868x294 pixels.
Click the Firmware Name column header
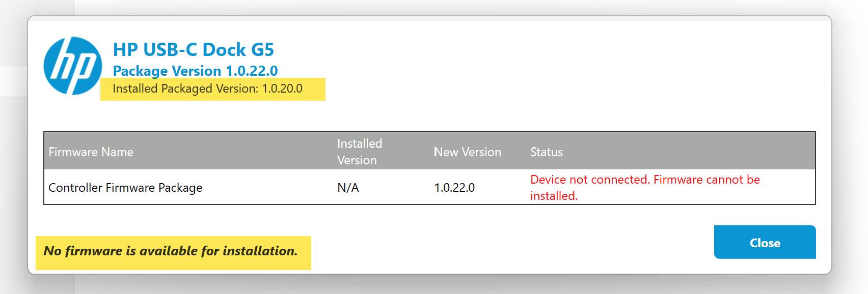point(91,152)
